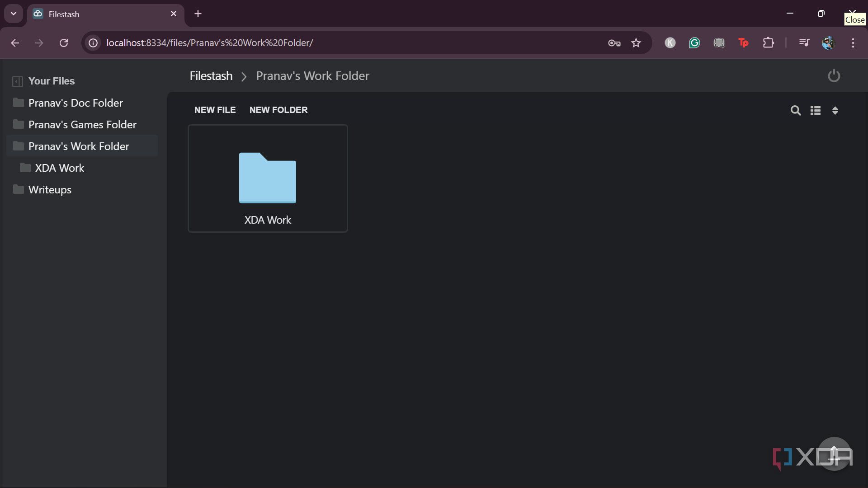Image resolution: width=868 pixels, height=488 pixels.
Task: Log out with the power icon
Action: [834, 76]
